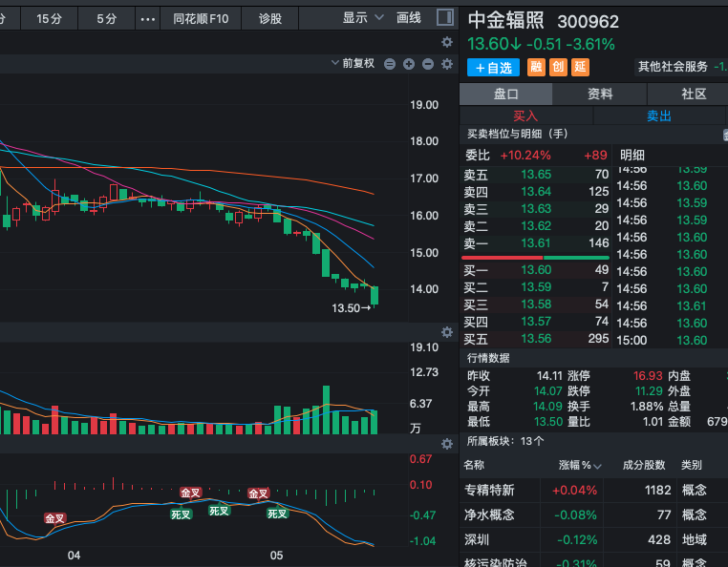
Task: Click the 类别 column header
Action: point(692,465)
